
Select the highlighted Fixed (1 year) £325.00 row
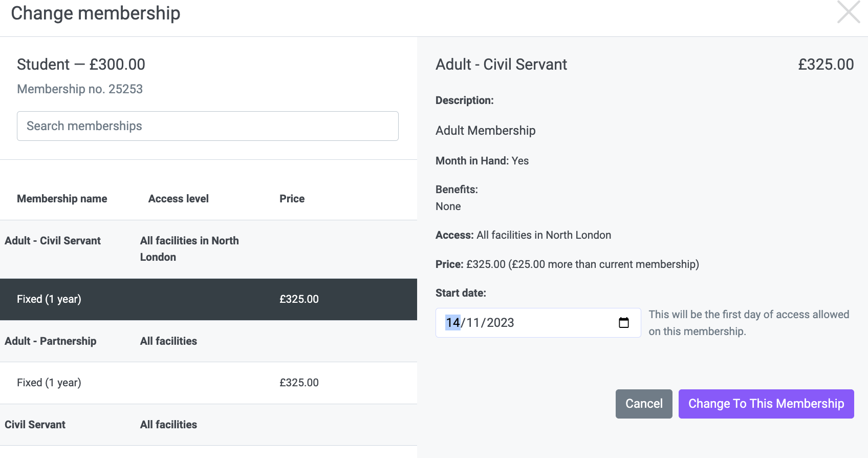pyautogui.click(x=208, y=299)
